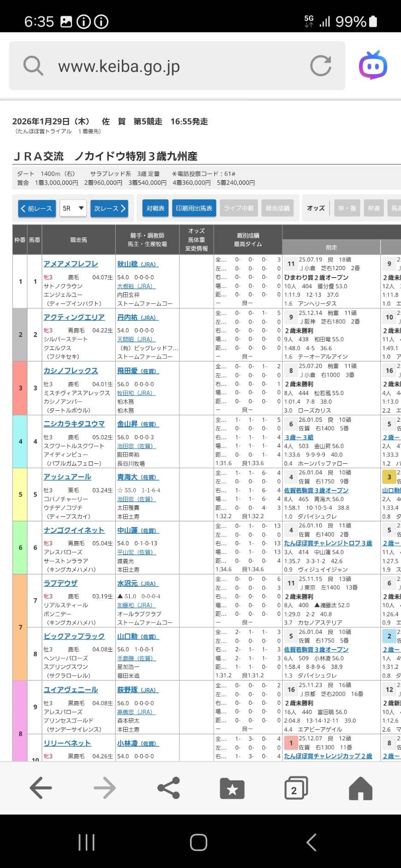The height and width of the screenshot is (868, 401).
Task: Open the 対戦表 matchup table
Action: coord(156,208)
